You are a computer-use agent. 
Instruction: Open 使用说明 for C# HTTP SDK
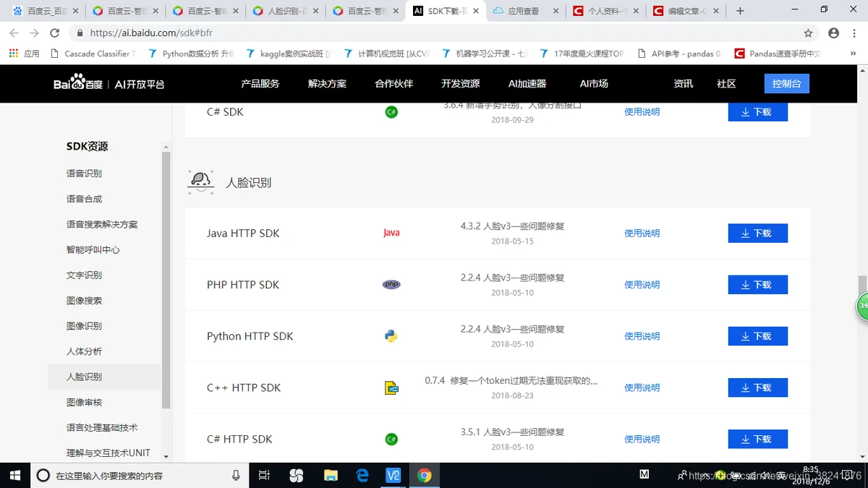pyautogui.click(x=642, y=439)
